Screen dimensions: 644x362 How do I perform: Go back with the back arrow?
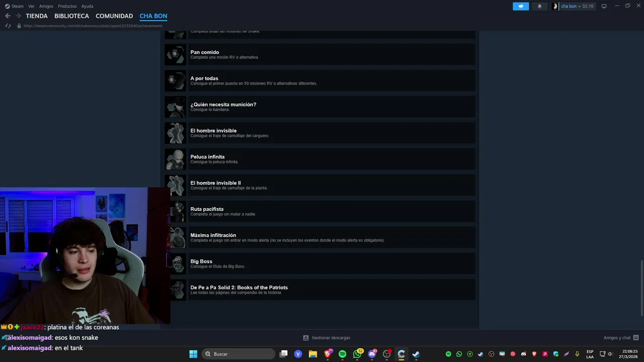point(8,16)
